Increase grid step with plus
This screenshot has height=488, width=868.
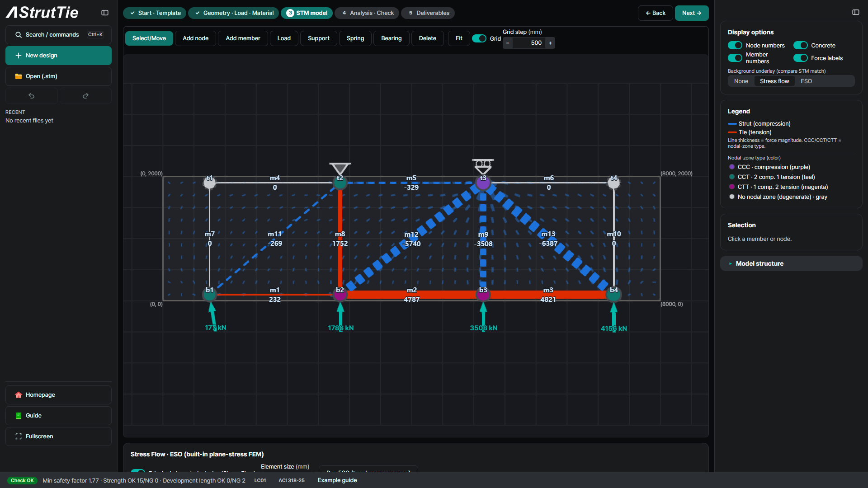coord(550,43)
